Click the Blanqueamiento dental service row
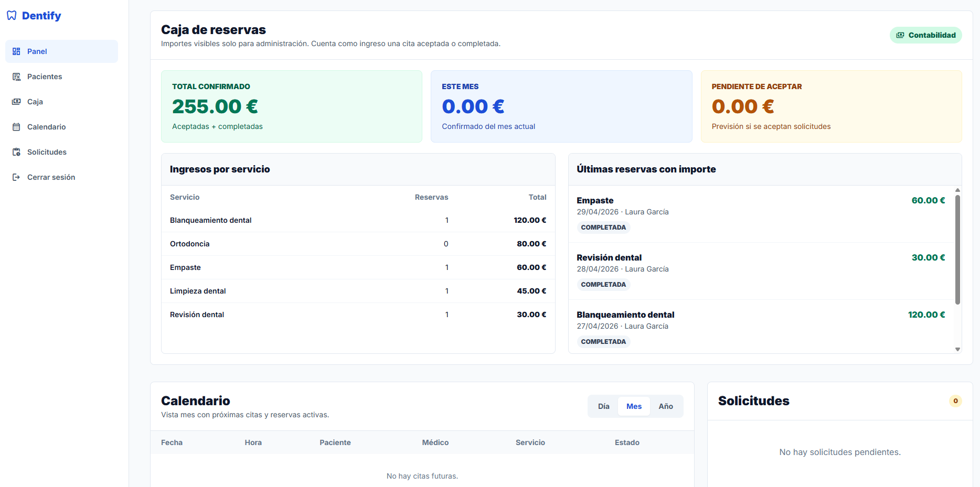Image resolution: width=980 pixels, height=487 pixels. tap(358, 220)
